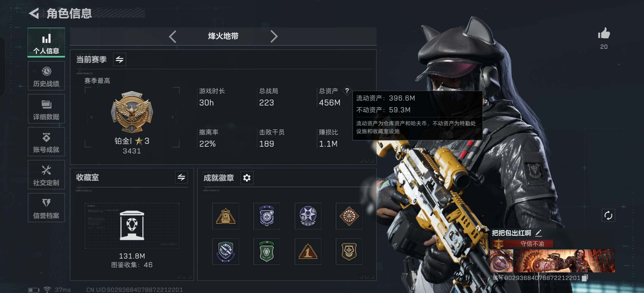The image size is (644, 293).
Task: Open the 历史战绩 tab
Action: pos(46,76)
